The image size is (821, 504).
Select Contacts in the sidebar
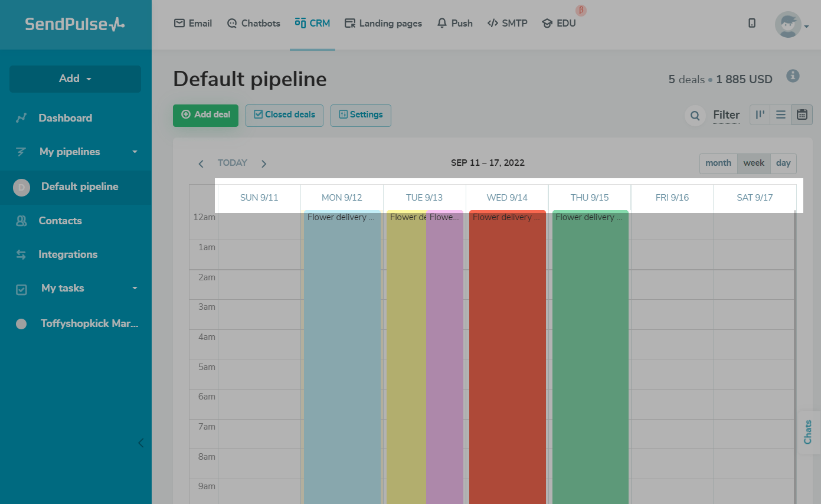click(x=60, y=221)
